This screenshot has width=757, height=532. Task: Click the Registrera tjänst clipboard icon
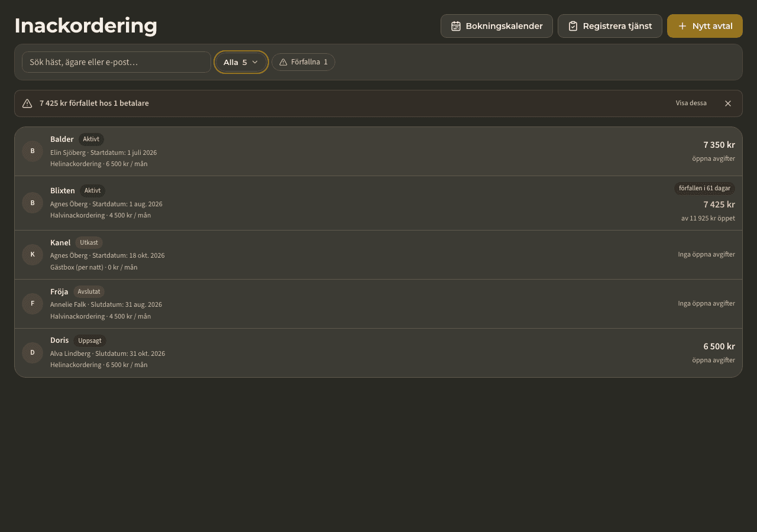[573, 26]
